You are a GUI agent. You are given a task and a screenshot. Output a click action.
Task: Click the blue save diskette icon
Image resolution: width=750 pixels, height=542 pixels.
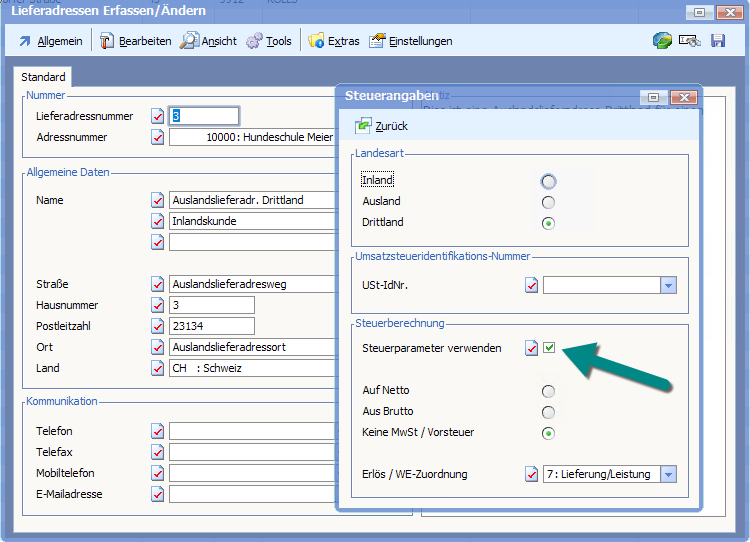pos(717,41)
